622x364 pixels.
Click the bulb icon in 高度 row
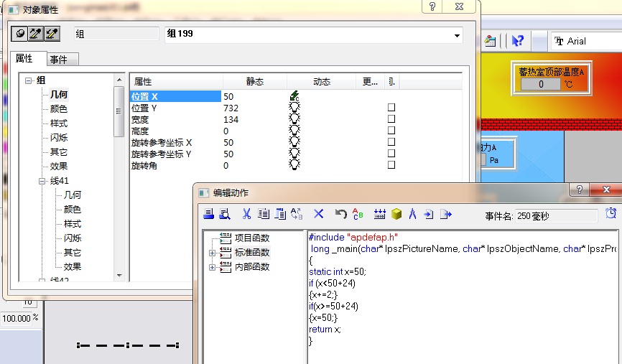coord(294,131)
